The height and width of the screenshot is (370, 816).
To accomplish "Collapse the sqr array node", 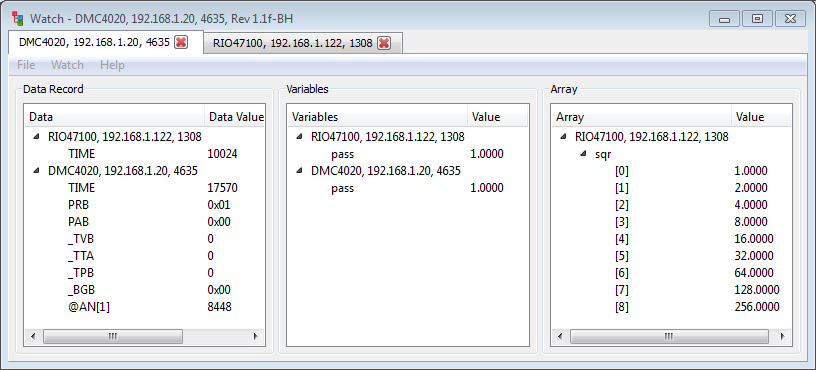I will 583,154.
